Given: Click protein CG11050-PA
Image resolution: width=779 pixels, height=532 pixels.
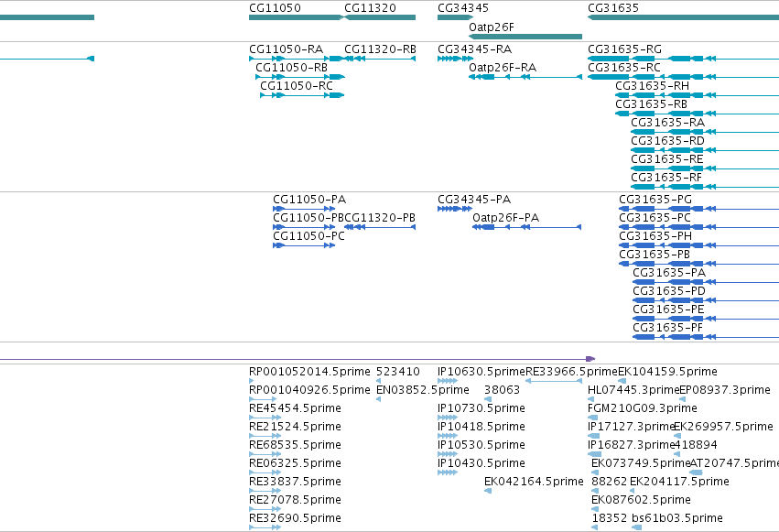Looking at the screenshot, I should pos(309,200).
